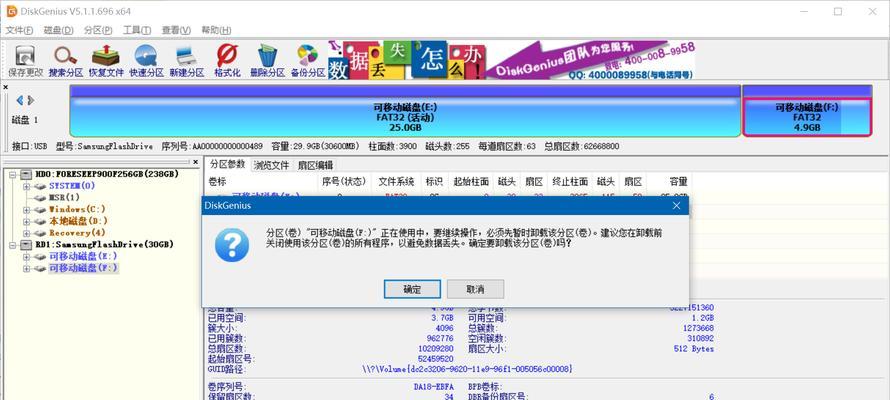The height and width of the screenshot is (400, 890).
Task: Go to next disk with right arrow
Action: 31,100
